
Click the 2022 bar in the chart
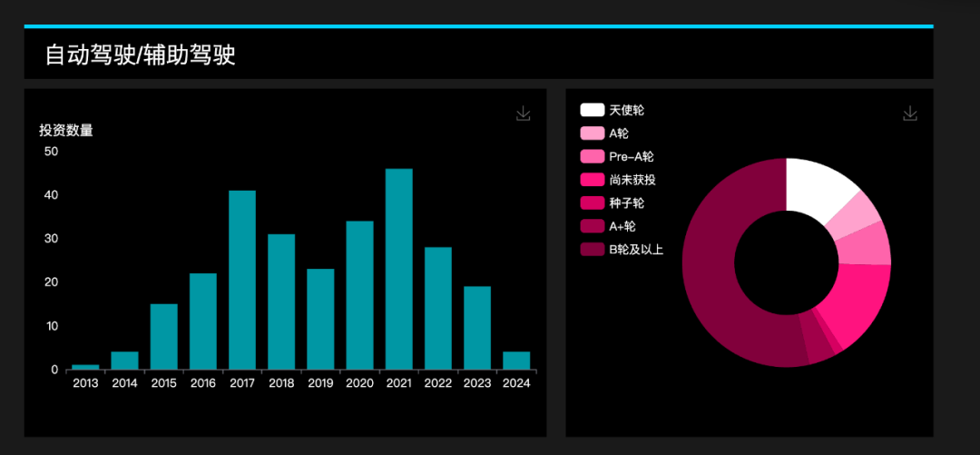[x=438, y=309]
